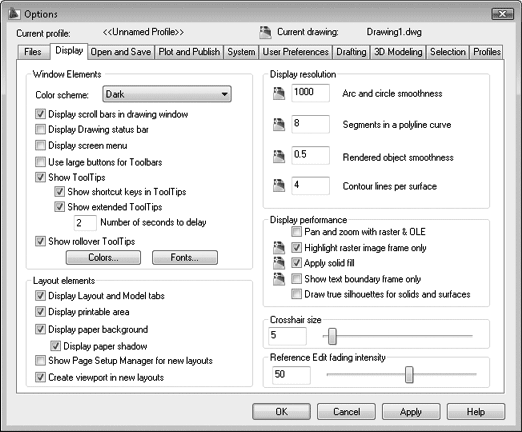This screenshot has height=432, width=522.
Task: Click the drawing icon beside Show text boundary frame only
Action: tap(279, 279)
